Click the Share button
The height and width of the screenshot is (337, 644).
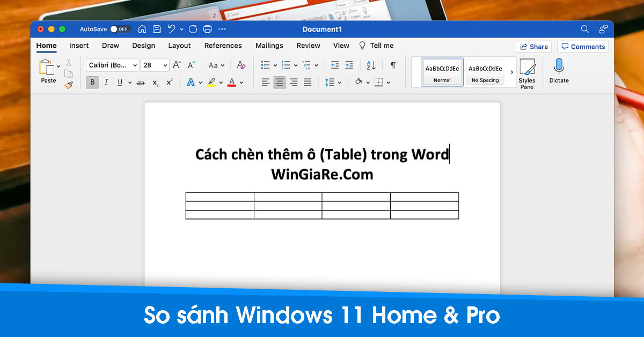(533, 47)
